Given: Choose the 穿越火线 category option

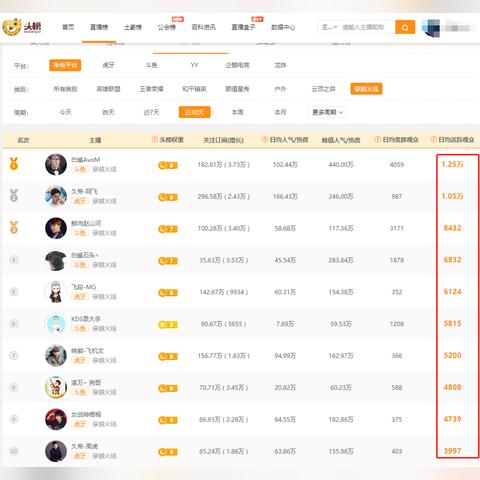Looking at the screenshot, I should pos(366,89).
